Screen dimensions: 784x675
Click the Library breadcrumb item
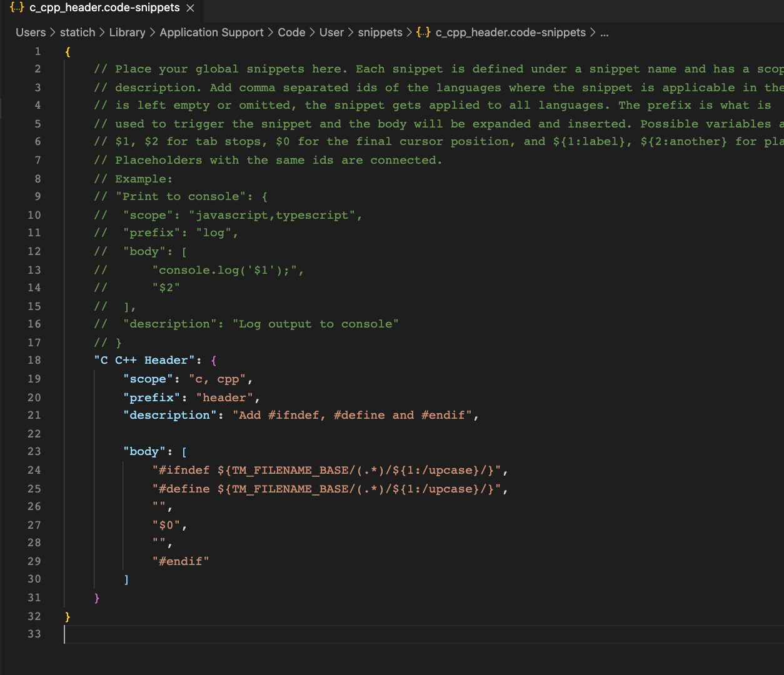tap(127, 32)
